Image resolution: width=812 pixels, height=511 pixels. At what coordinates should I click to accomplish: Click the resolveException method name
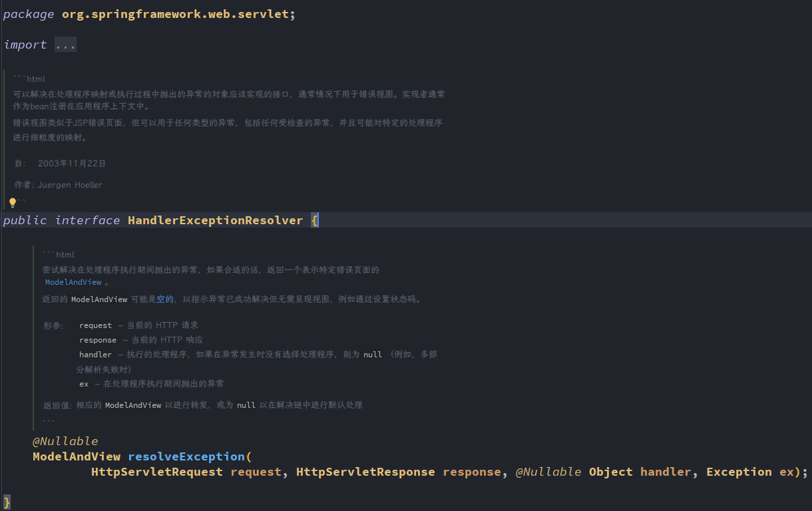coord(186,456)
